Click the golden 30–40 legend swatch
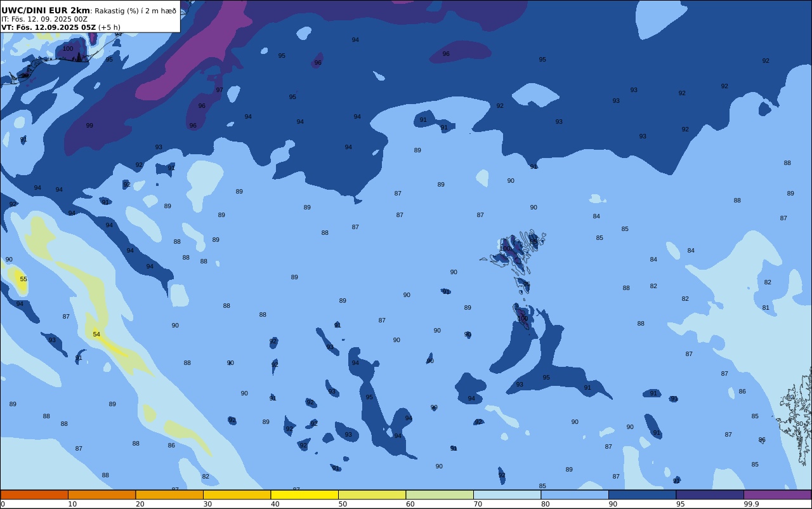Image resolution: width=812 pixels, height=509 pixels. pyautogui.click(x=237, y=494)
